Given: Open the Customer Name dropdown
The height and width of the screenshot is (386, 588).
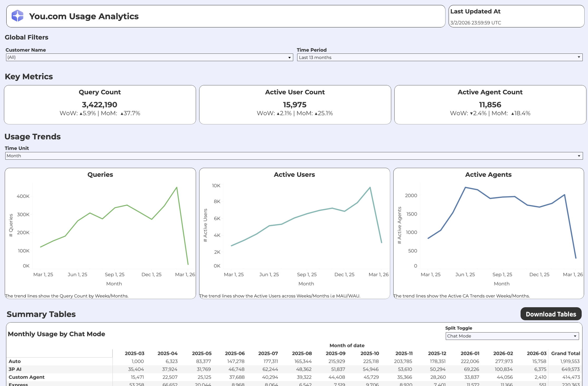Looking at the screenshot, I should (x=149, y=57).
